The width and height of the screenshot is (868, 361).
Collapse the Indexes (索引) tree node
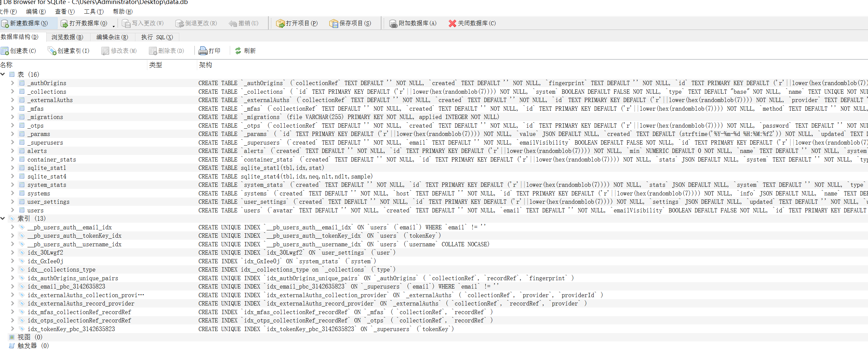pos(3,218)
